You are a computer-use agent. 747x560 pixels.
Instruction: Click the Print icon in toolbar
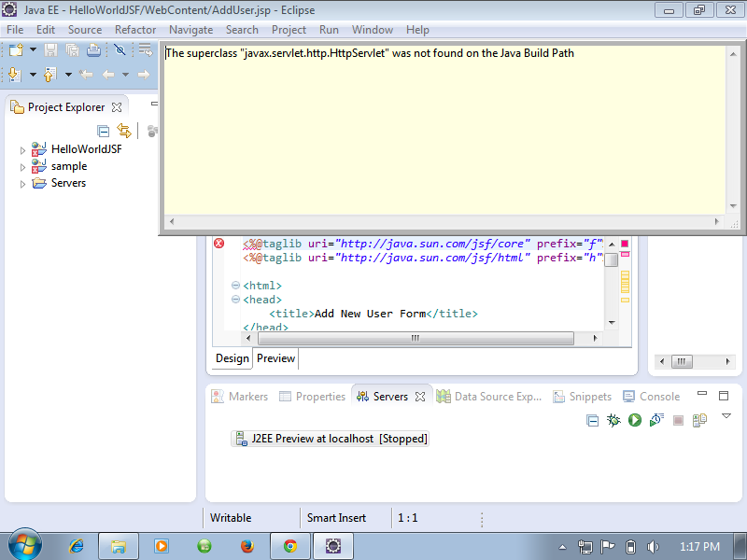(93, 49)
